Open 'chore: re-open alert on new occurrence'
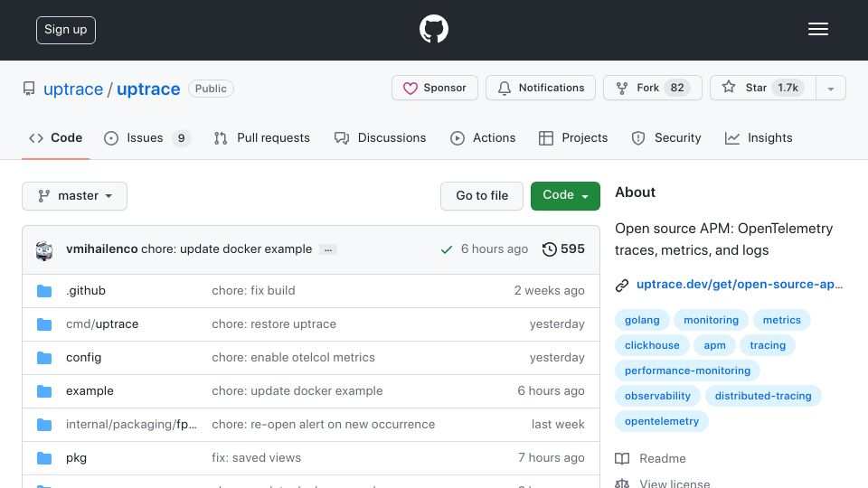 click(x=324, y=425)
